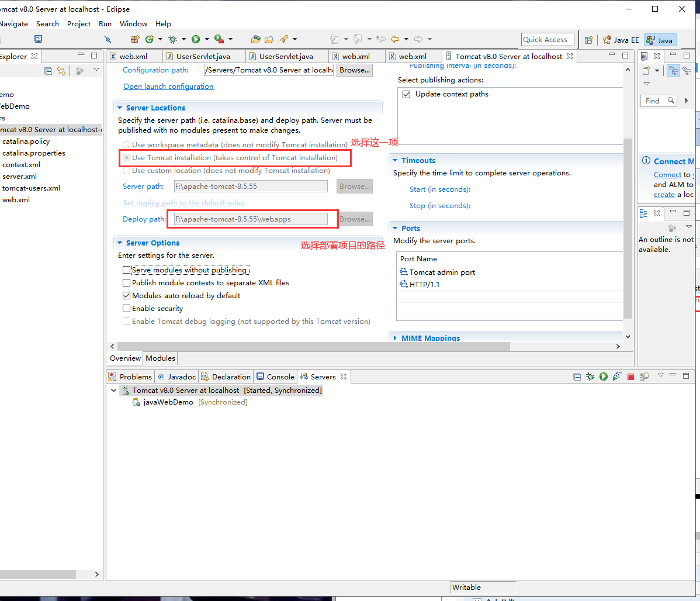Click the green Run button in main toolbar
Image resolution: width=700 pixels, height=601 pixels.
[x=196, y=39]
